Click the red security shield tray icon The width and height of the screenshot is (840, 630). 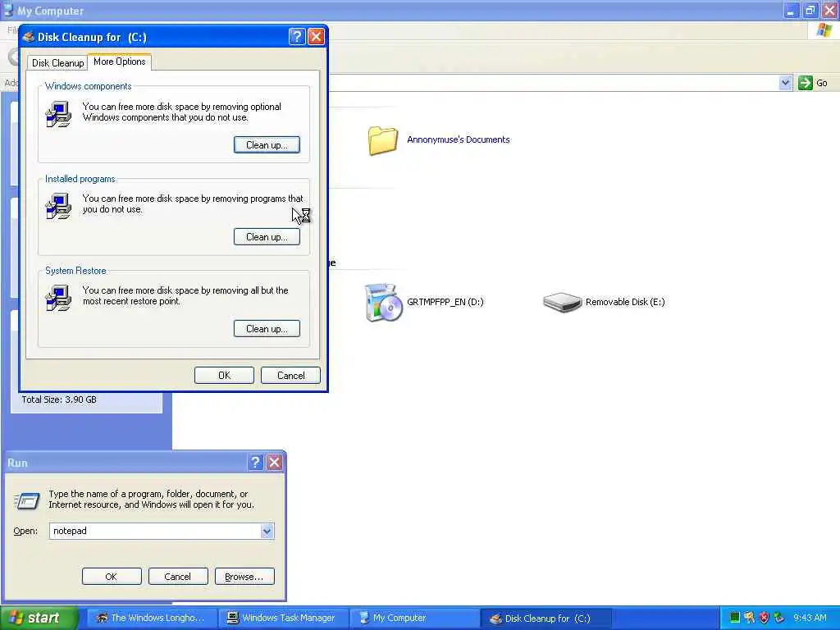(x=764, y=618)
